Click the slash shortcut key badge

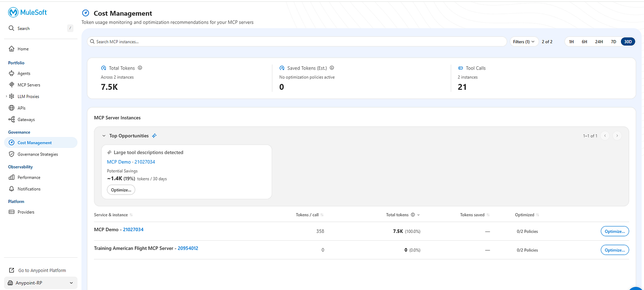70,28
